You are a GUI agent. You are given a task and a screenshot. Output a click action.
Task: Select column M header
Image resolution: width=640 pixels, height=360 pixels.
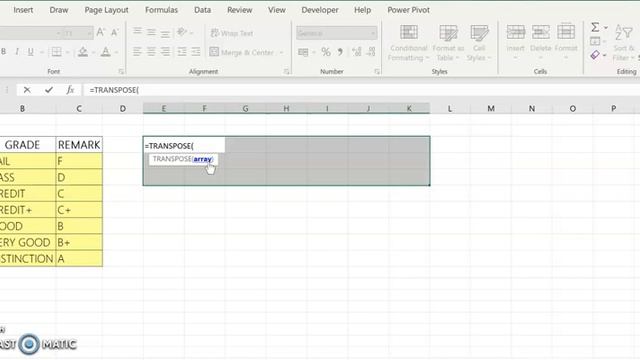coord(491,109)
